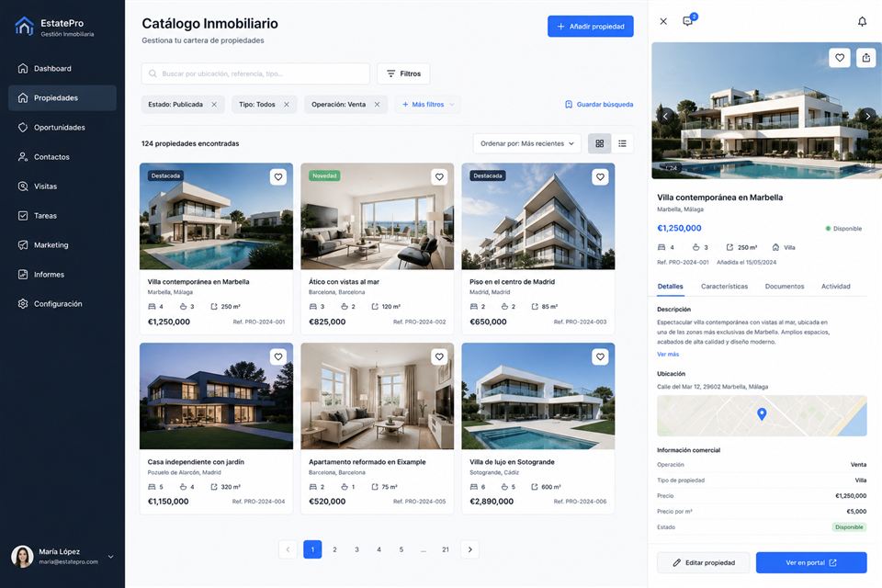This screenshot has height=588, width=882.
Task: Select the Características tab
Action: (x=725, y=287)
